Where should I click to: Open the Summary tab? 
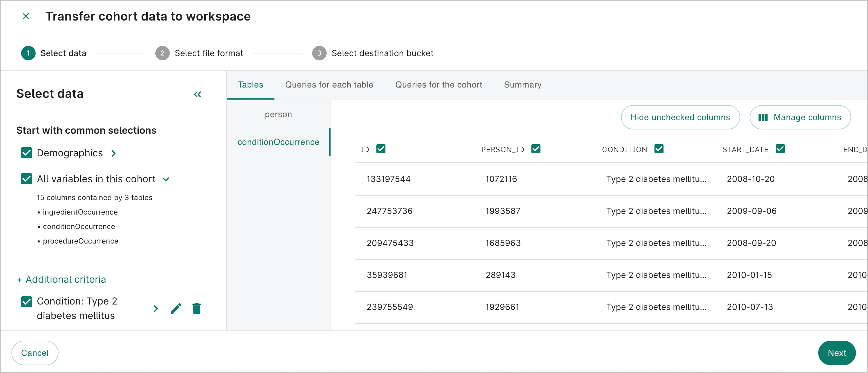pos(523,85)
